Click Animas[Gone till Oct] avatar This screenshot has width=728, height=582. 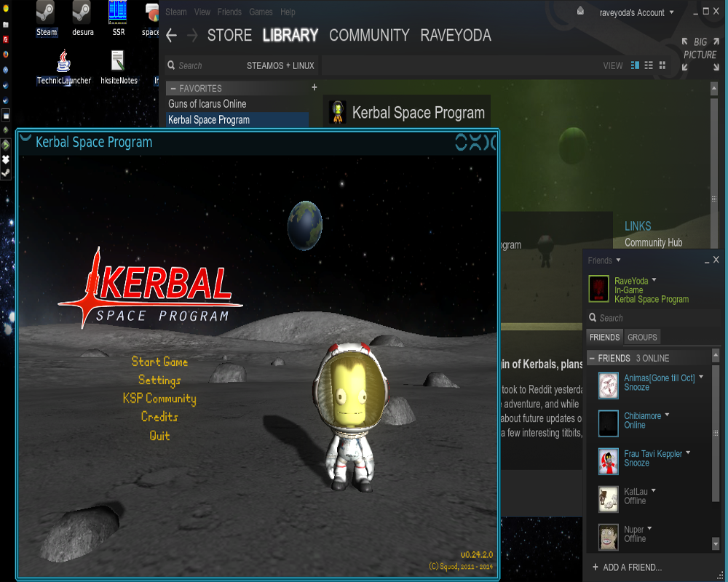point(608,386)
